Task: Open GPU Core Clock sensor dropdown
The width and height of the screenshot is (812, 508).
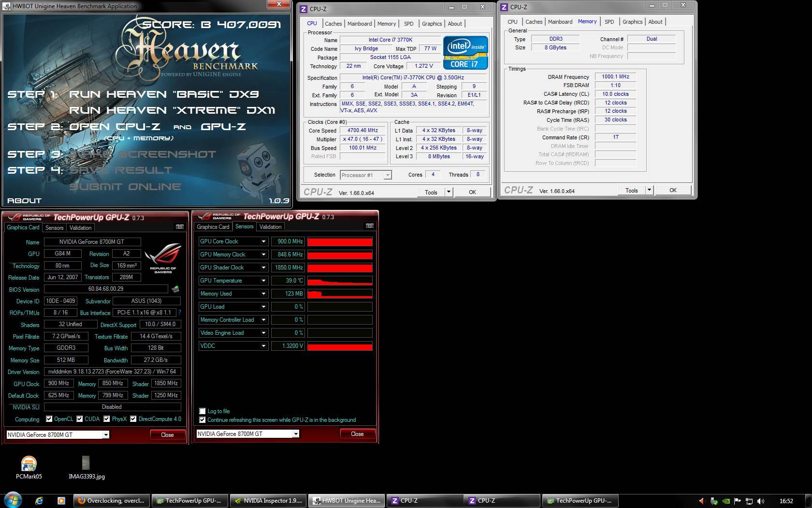Action: [263, 241]
